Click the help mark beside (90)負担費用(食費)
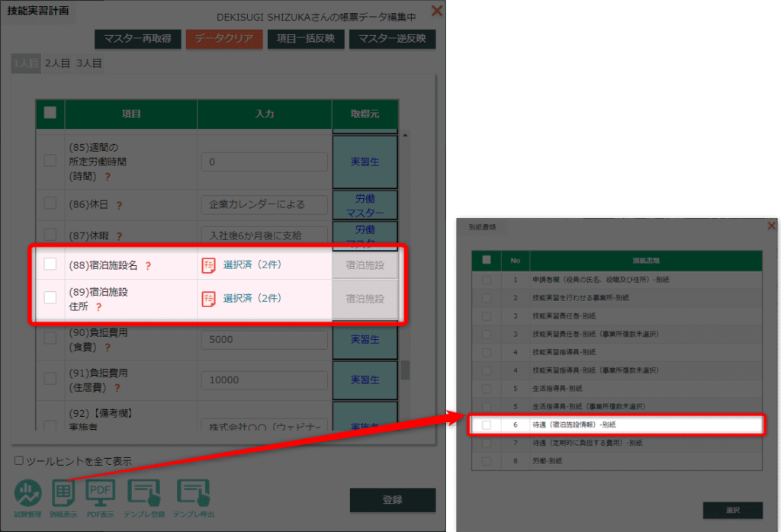This screenshot has width=781, height=532. click(108, 348)
